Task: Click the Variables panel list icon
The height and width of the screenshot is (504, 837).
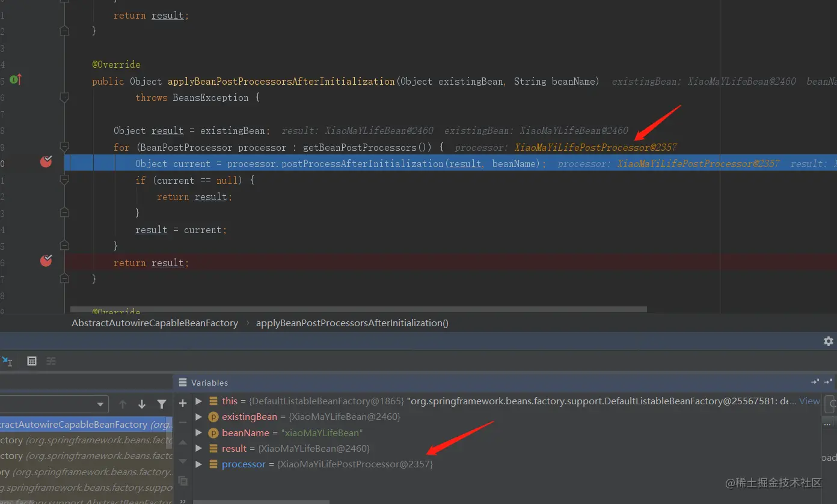Action: coord(183,383)
